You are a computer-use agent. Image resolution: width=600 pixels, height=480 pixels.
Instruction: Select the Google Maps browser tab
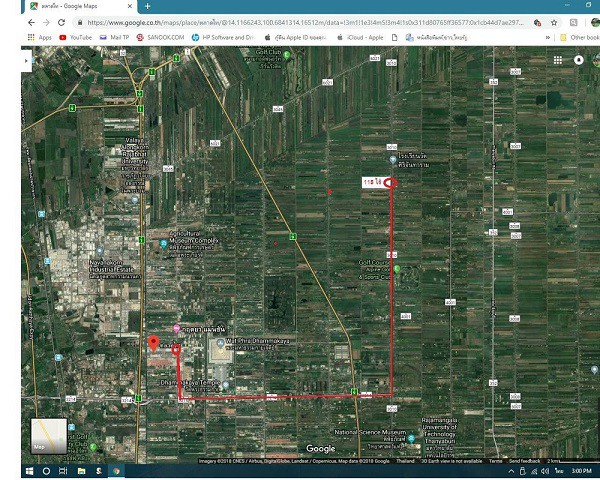tap(80, 6)
